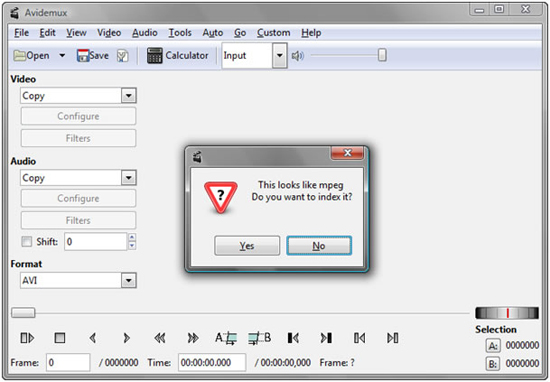
Task: Click Configure under the Audio section
Action: pyautogui.click(x=78, y=199)
